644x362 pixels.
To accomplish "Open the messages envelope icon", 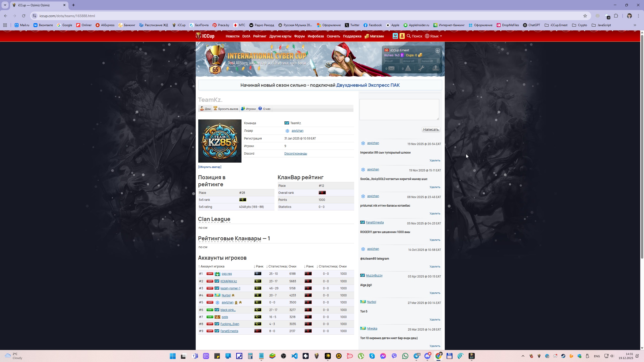I will click(x=391, y=68).
